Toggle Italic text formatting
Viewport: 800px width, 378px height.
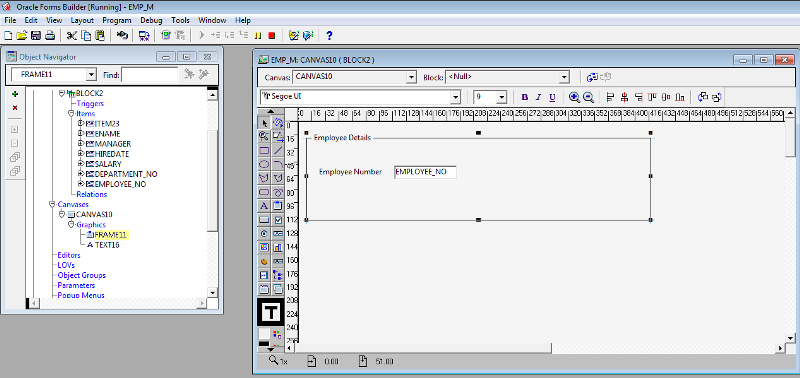point(538,97)
